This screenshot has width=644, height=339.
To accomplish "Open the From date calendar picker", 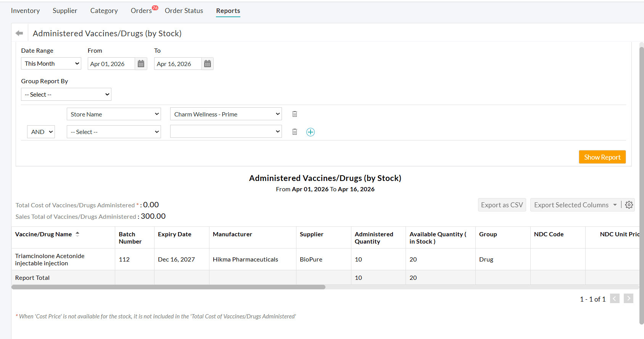I will [x=141, y=64].
